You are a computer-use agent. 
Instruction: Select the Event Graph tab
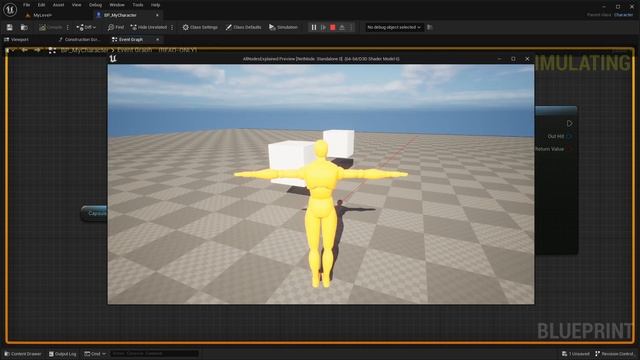click(x=131, y=40)
